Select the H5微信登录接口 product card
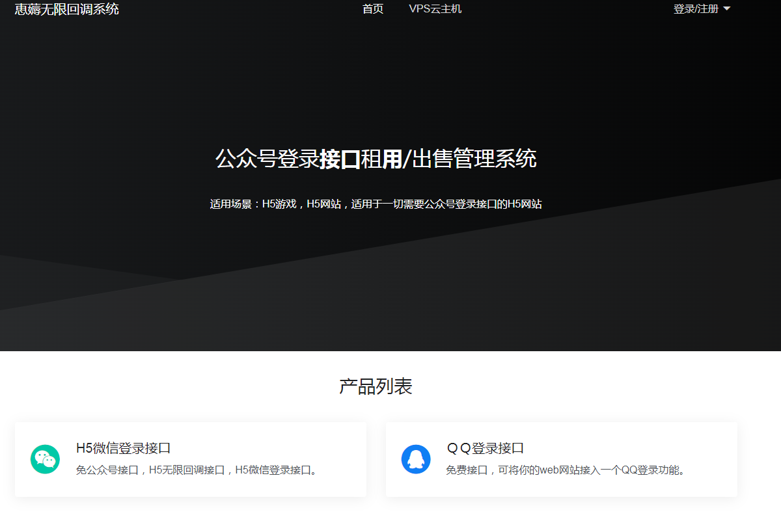This screenshot has height=532, width=781. pos(190,459)
